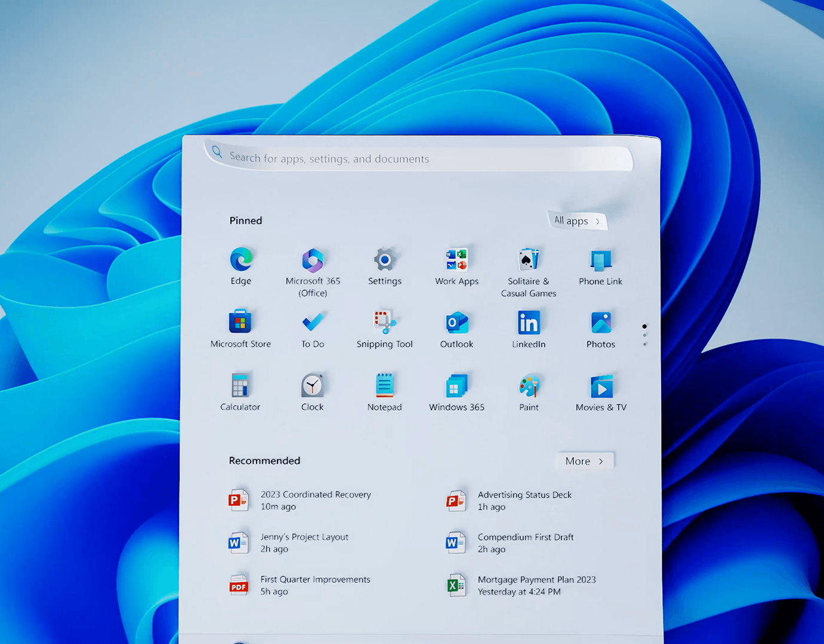Click the 'Recommended' section heading
Screen dimensions: 824x644
pos(264,460)
